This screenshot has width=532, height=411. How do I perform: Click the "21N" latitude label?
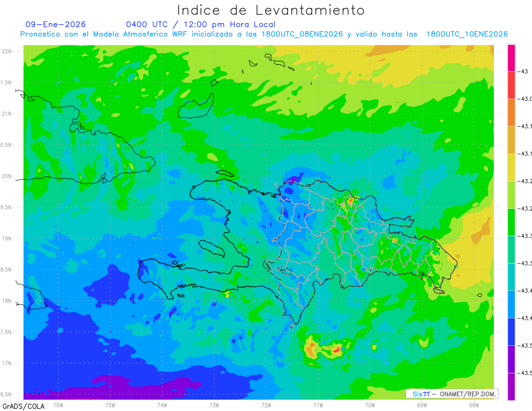pos(7,114)
